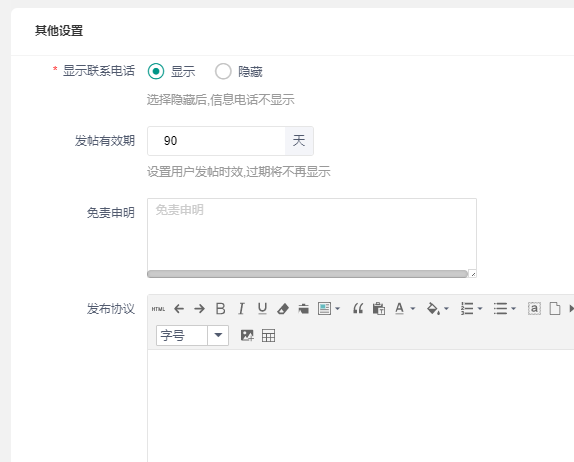Screen dimensions: 574x462
Task: Toggle underline formatting in editor
Action: [x=262, y=309]
